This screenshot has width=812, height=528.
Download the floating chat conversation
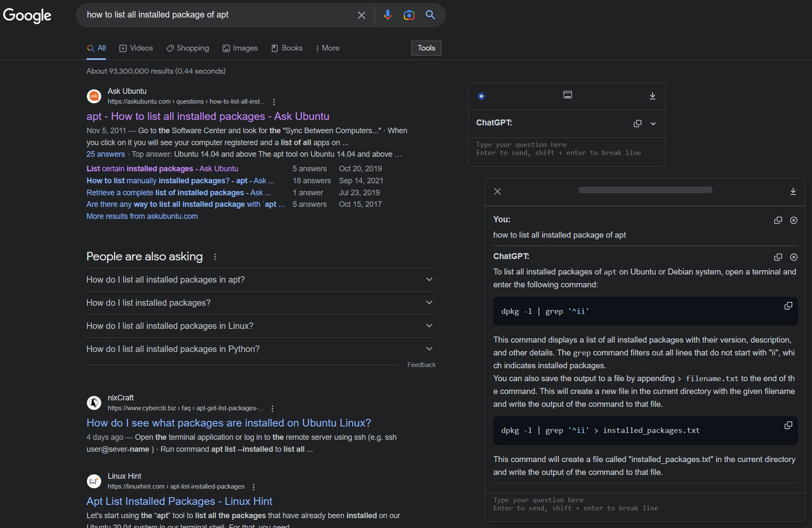pyautogui.click(x=793, y=191)
